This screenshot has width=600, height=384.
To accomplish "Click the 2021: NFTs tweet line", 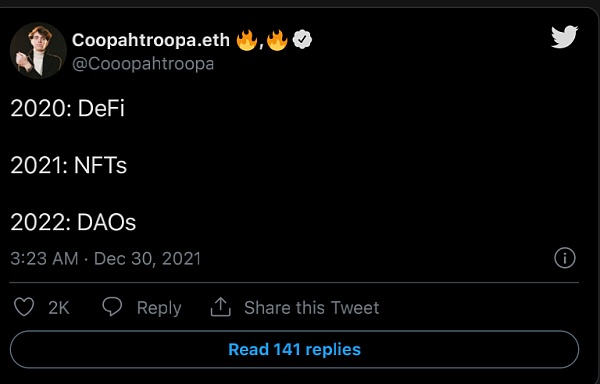I will point(68,165).
